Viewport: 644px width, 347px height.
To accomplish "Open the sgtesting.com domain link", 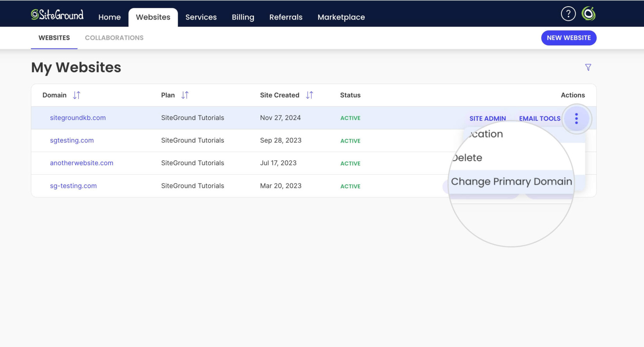I will click(72, 140).
